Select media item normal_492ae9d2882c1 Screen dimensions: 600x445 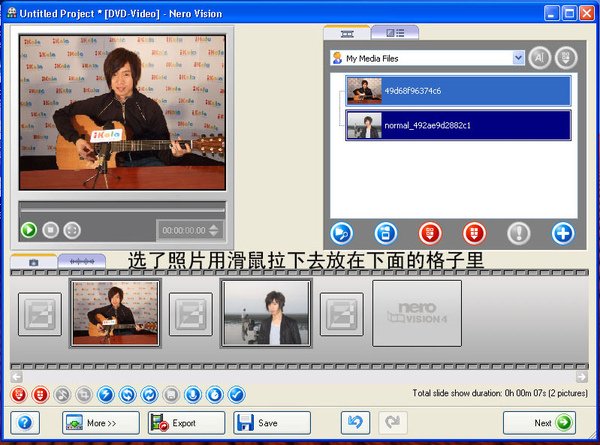click(458, 125)
